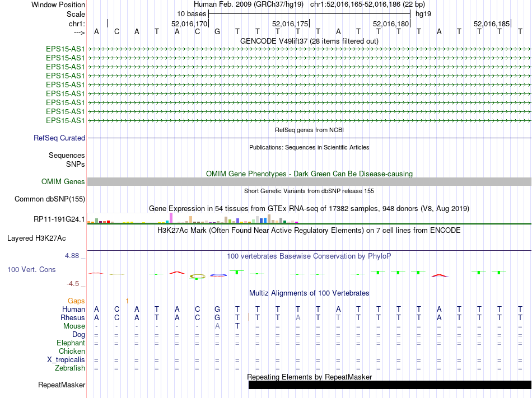Click the gray A base in Mouse row

(217, 326)
